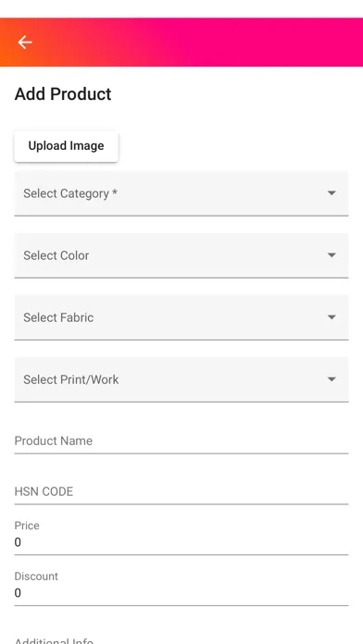Select the Additional Info field
Image resolution: width=363 pixels, height=644 pixels.
tap(181, 640)
